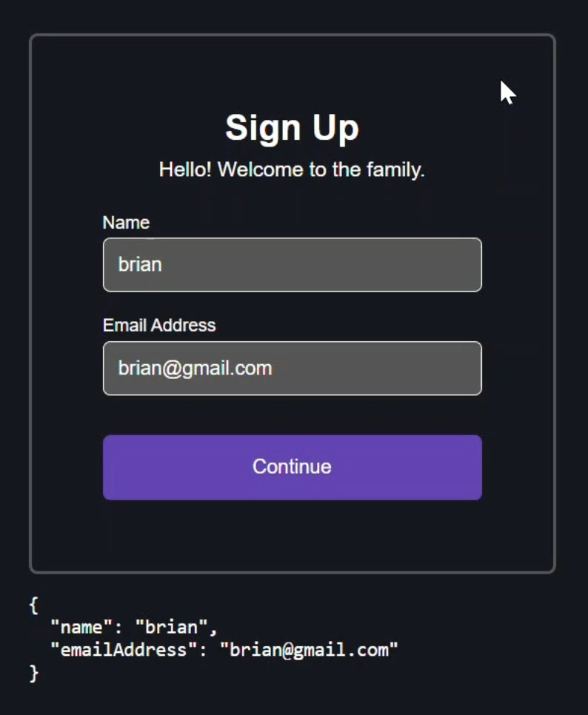588x715 pixels.
Task: Click the "name" key in JSON output
Action: [81, 628]
